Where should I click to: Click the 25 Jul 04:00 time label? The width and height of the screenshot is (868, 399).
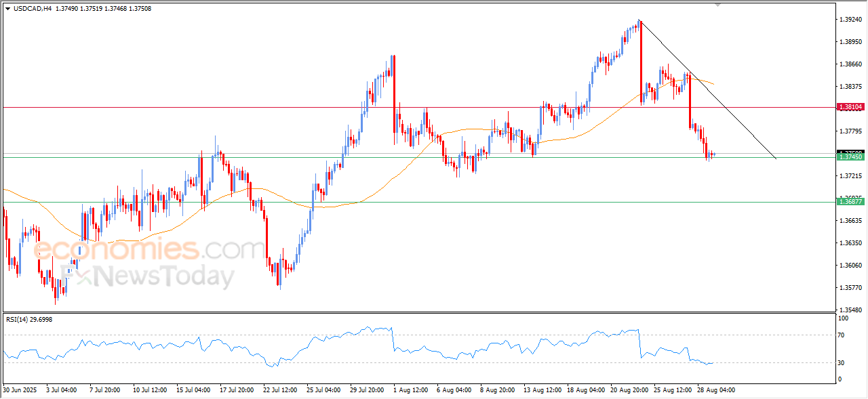[323, 390]
